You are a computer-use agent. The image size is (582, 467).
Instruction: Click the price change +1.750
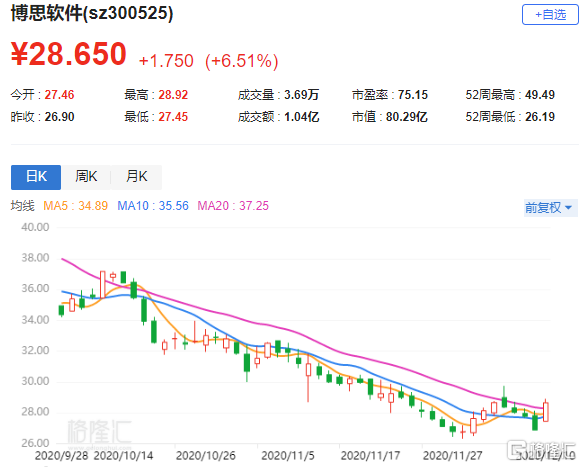coord(166,61)
